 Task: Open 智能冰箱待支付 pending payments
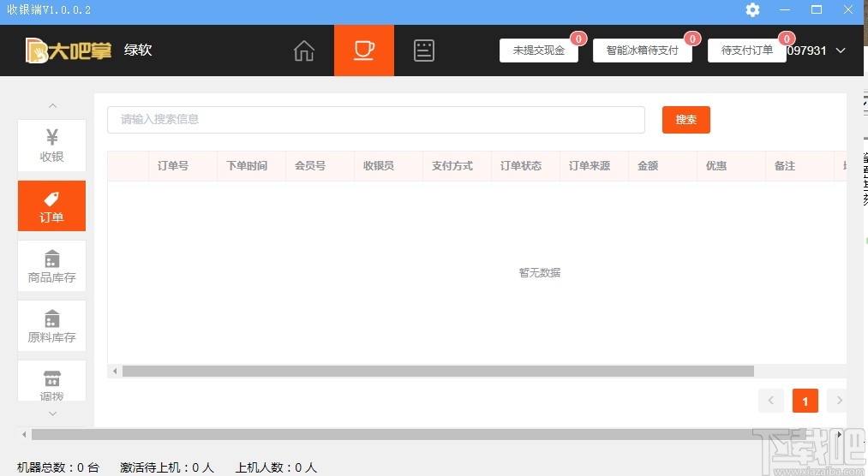pyautogui.click(x=642, y=51)
